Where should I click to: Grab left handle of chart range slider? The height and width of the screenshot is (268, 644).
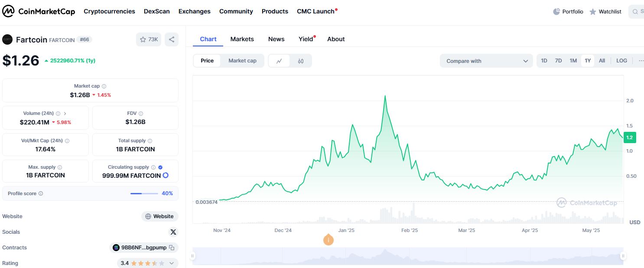[x=193, y=256]
